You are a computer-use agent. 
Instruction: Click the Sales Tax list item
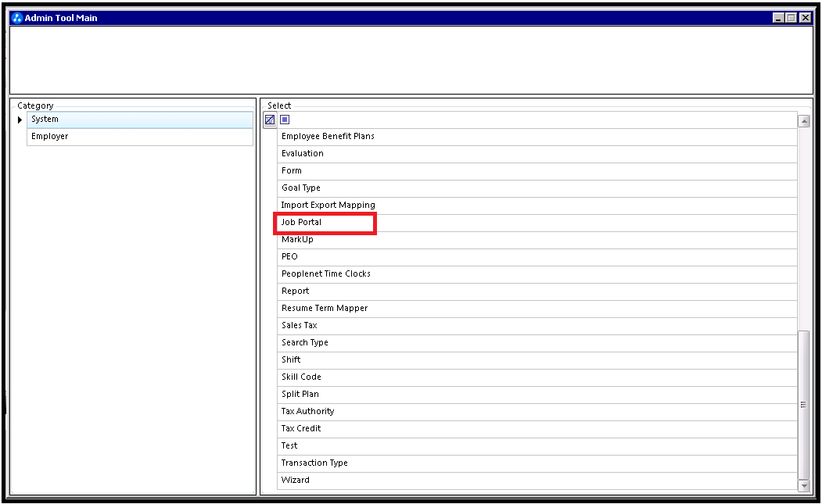click(x=300, y=326)
